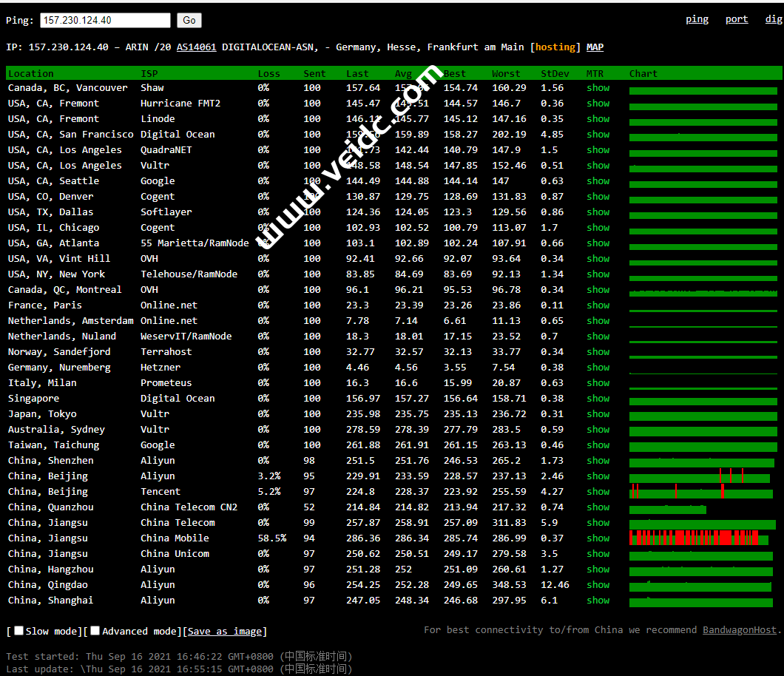The image size is (784, 676).
Task: Show MTR for Denver Cogent row
Action: (x=598, y=196)
